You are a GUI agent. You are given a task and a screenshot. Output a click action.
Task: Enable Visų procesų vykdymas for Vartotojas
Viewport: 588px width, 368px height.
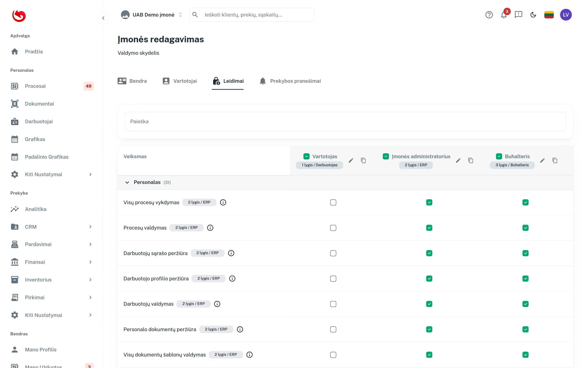click(x=333, y=202)
